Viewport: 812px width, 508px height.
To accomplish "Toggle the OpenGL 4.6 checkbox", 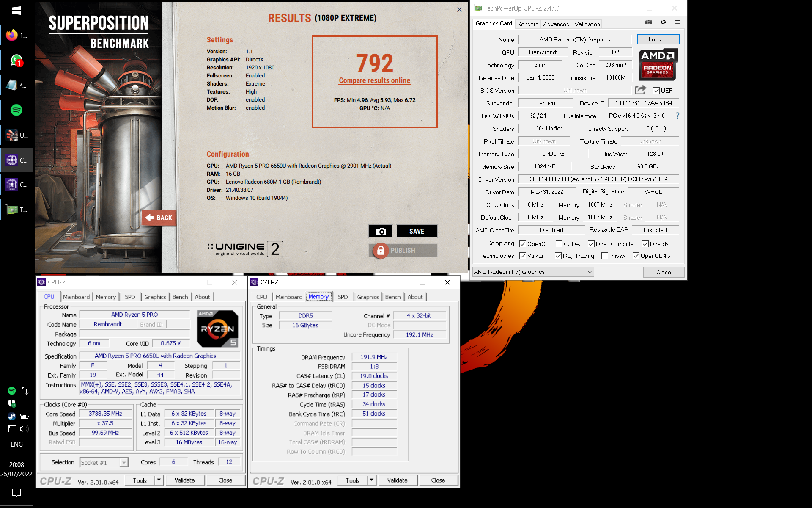I will (x=636, y=256).
